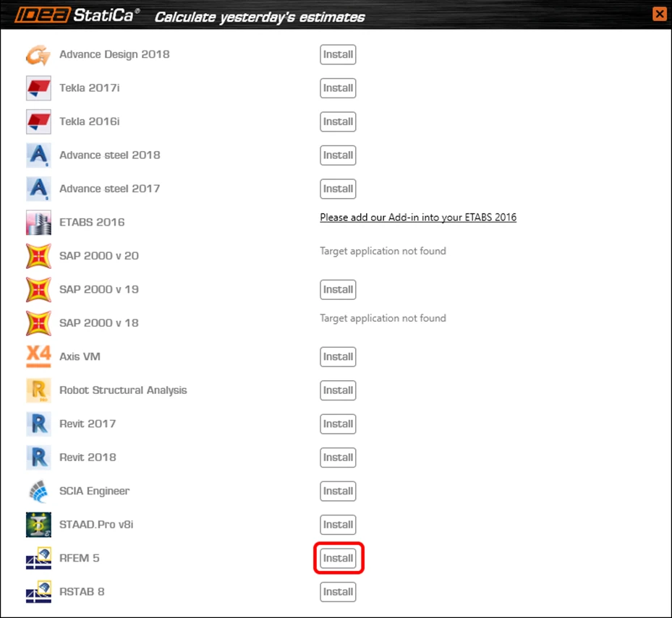Install the Advance steel 2018 link
Screen dimensions: 672x618
(338, 155)
